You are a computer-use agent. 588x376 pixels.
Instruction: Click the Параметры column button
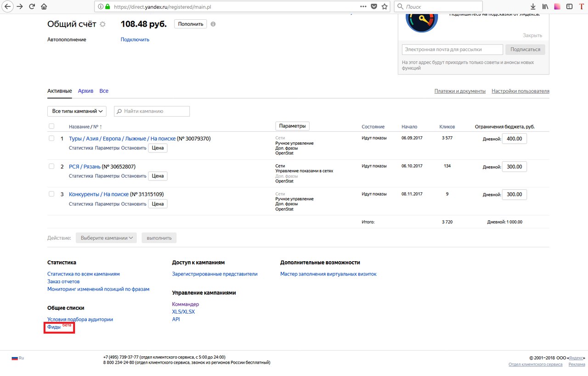tap(293, 126)
